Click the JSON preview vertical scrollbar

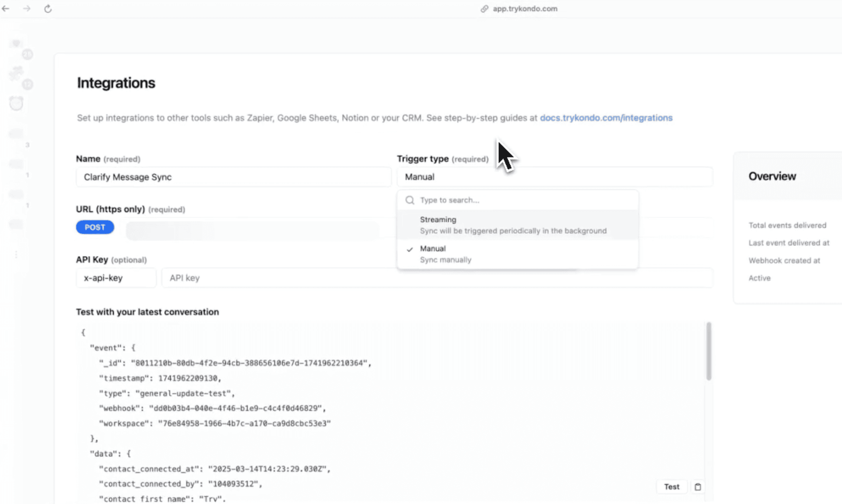(709, 351)
